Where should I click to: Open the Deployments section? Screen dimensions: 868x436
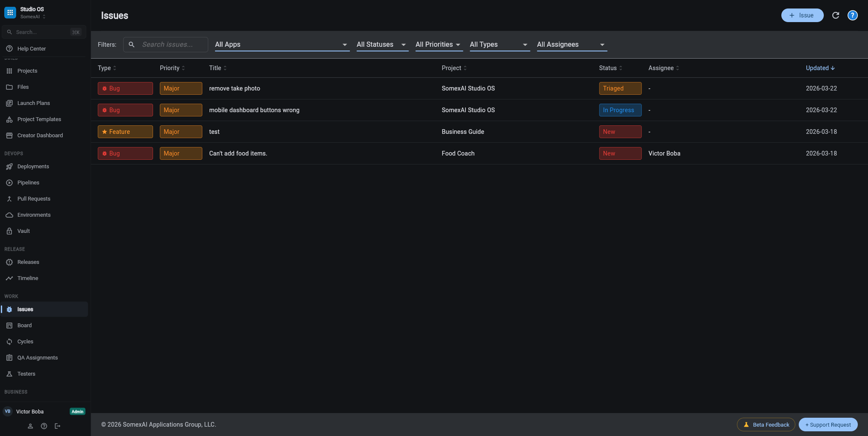coord(33,166)
